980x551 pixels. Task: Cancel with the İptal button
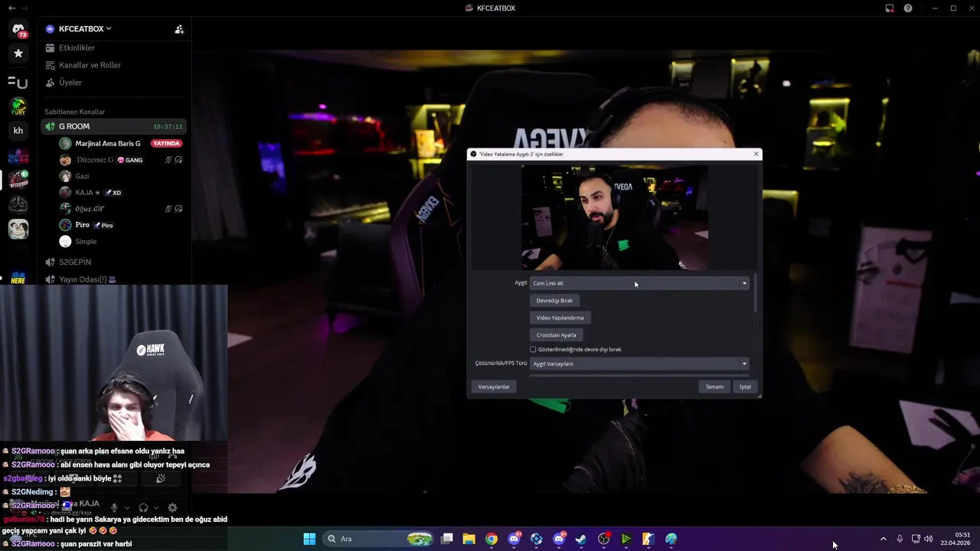(x=745, y=387)
